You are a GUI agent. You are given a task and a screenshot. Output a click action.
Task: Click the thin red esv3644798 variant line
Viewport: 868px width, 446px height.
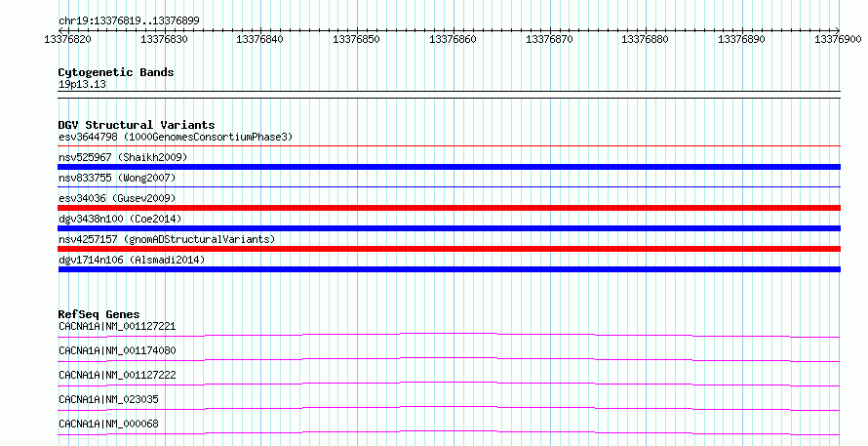(x=449, y=146)
